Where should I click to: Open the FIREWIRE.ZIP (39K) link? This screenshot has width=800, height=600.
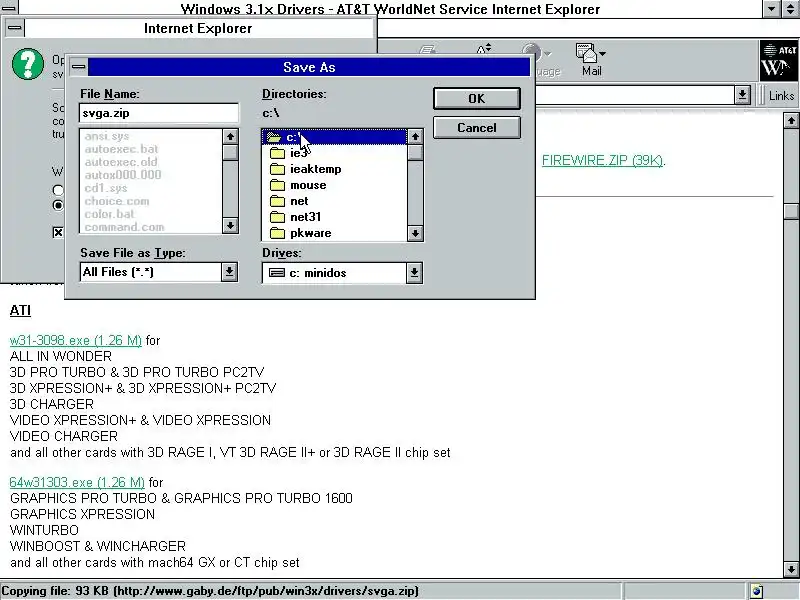coord(603,160)
